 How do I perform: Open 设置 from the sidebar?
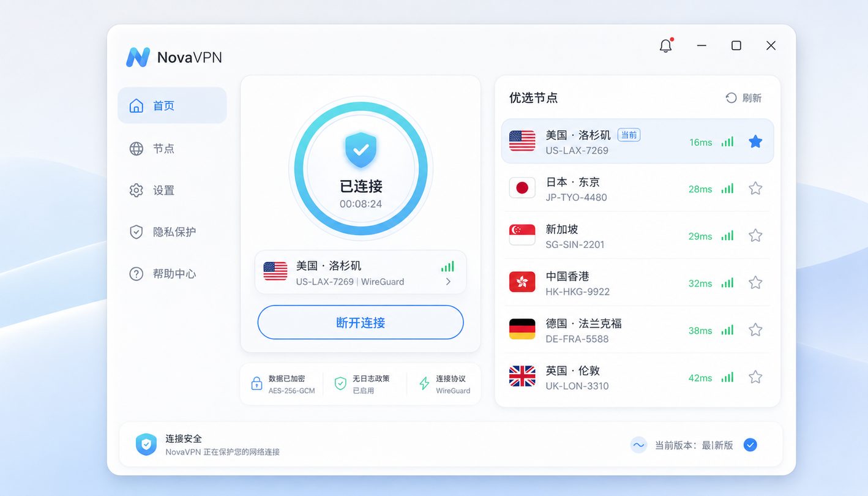point(172,190)
